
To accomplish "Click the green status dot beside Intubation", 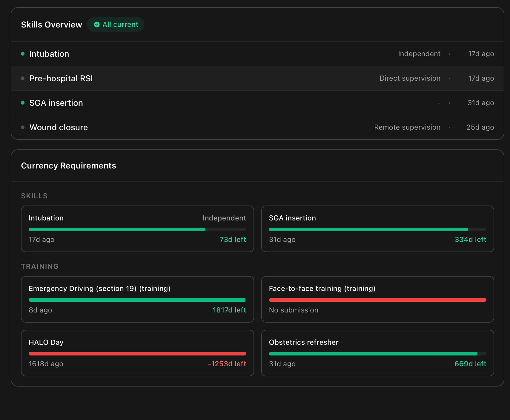I will click(23, 54).
